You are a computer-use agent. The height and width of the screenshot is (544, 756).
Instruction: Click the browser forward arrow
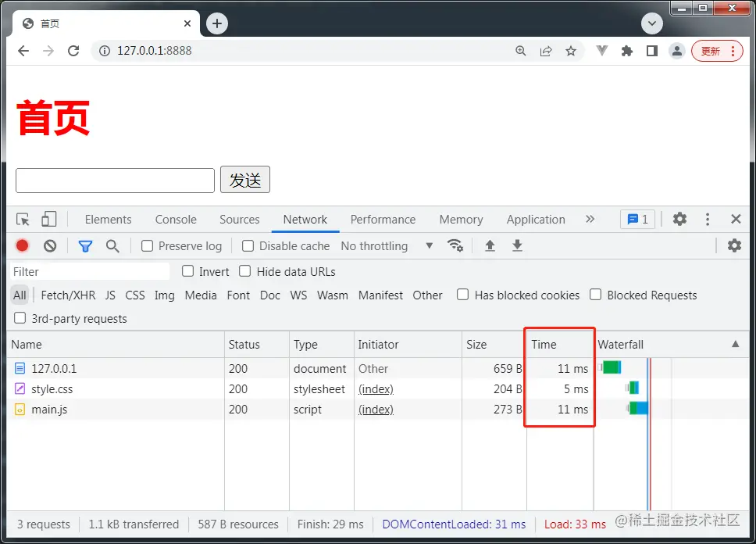tap(48, 51)
